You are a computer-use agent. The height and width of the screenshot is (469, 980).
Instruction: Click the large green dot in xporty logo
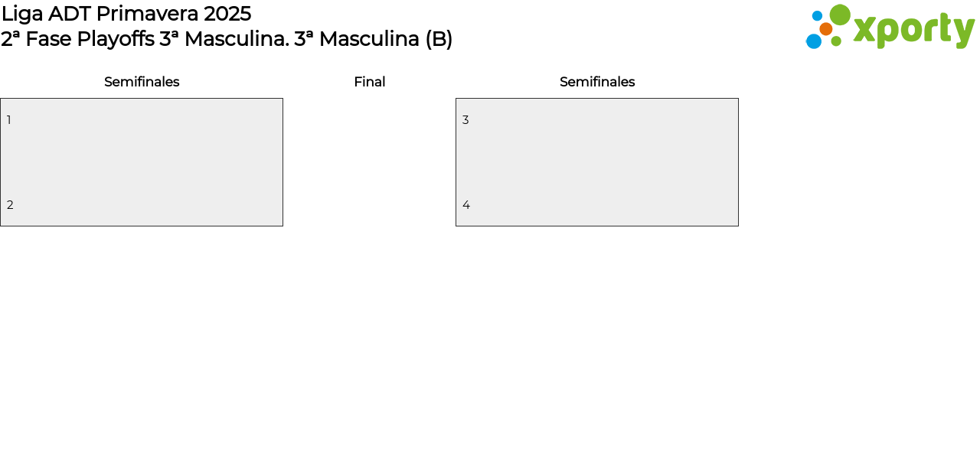pos(840,15)
